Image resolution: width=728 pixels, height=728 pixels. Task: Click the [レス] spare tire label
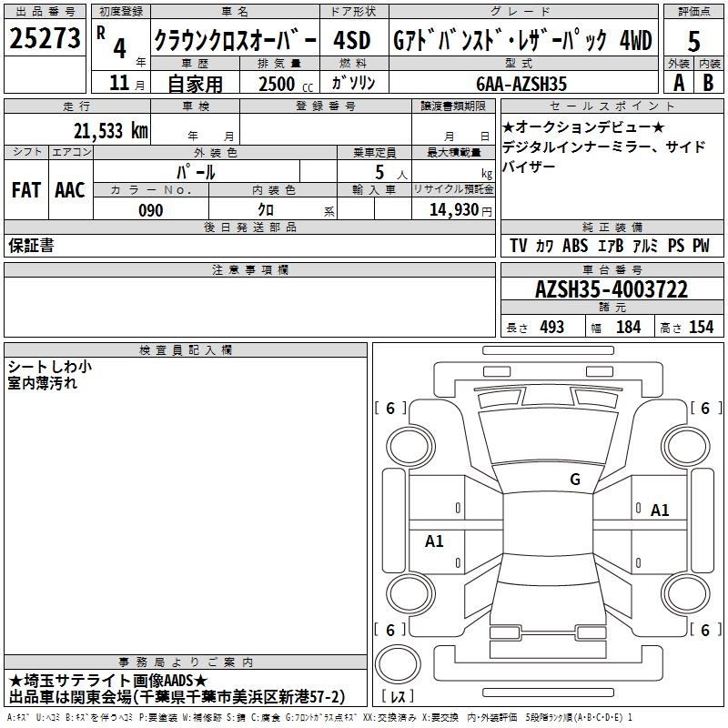[x=398, y=696]
